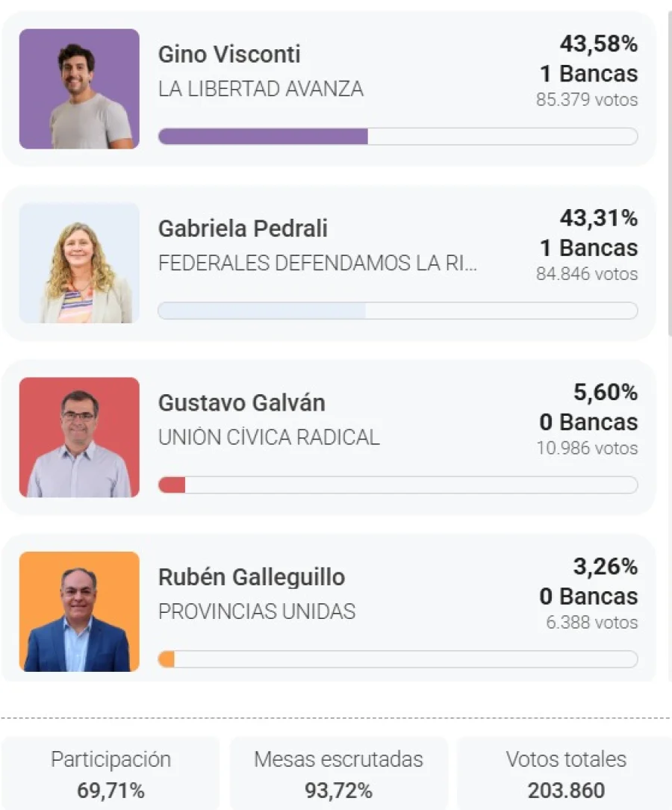Click the Participación 69,71% stat card
Viewport: 672px width, 810px height.
coord(111,773)
